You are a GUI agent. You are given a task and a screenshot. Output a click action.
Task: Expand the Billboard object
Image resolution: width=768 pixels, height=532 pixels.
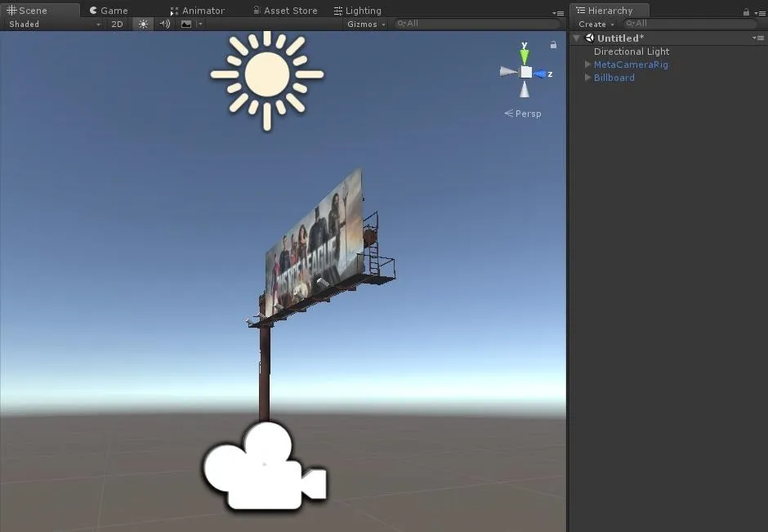point(587,78)
